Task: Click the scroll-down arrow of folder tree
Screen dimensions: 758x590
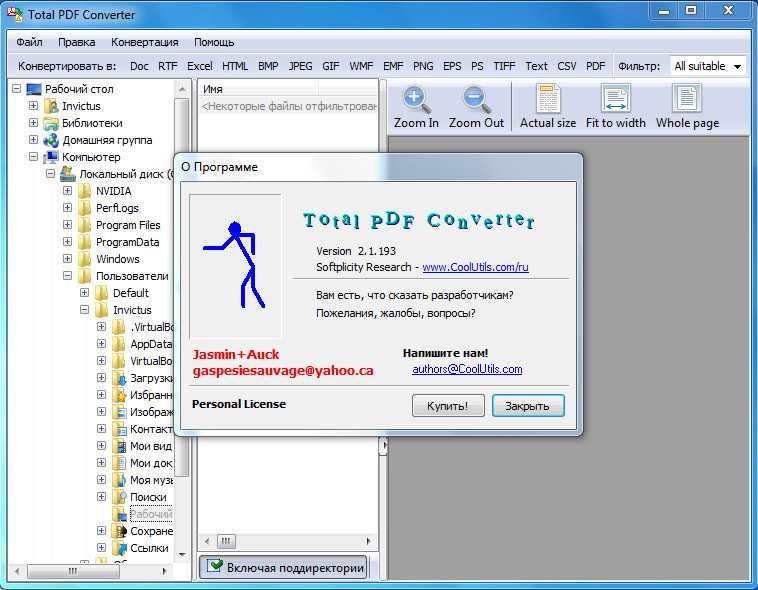Action: coord(182,555)
